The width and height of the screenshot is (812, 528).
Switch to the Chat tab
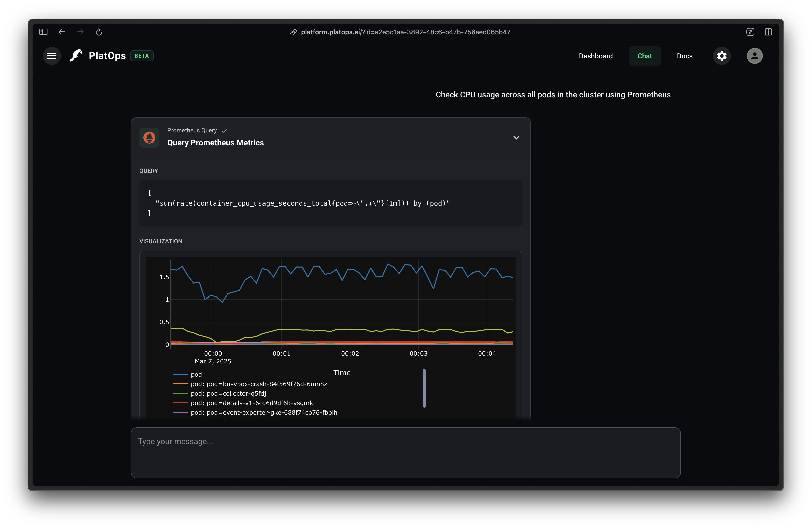point(644,56)
